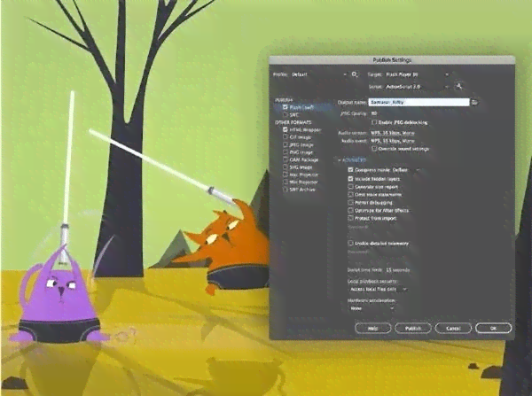Enable the Mac Projector checkbox

tap(285, 175)
